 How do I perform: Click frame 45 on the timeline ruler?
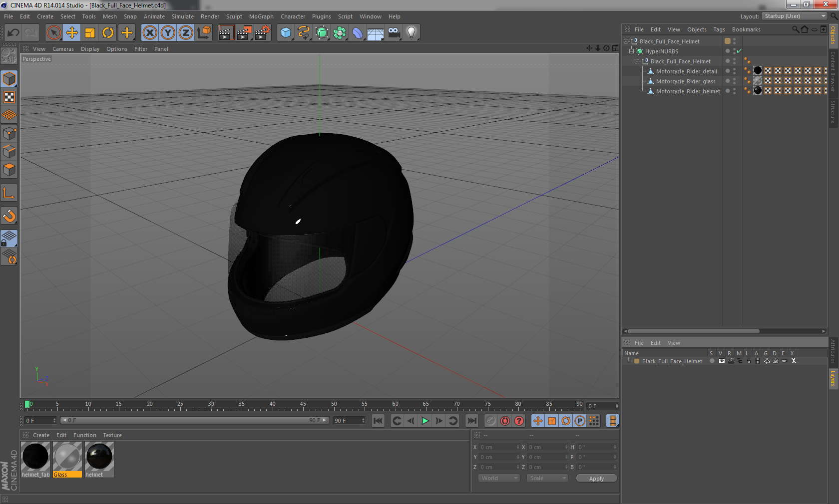coord(303,405)
